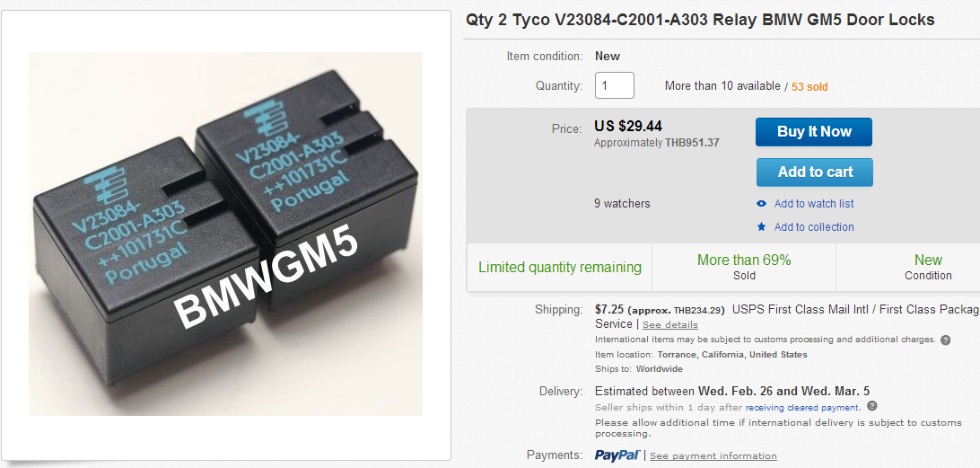Image resolution: width=980 pixels, height=468 pixels.
Task: Click the Add to cart button
Action: click(814, 172)
